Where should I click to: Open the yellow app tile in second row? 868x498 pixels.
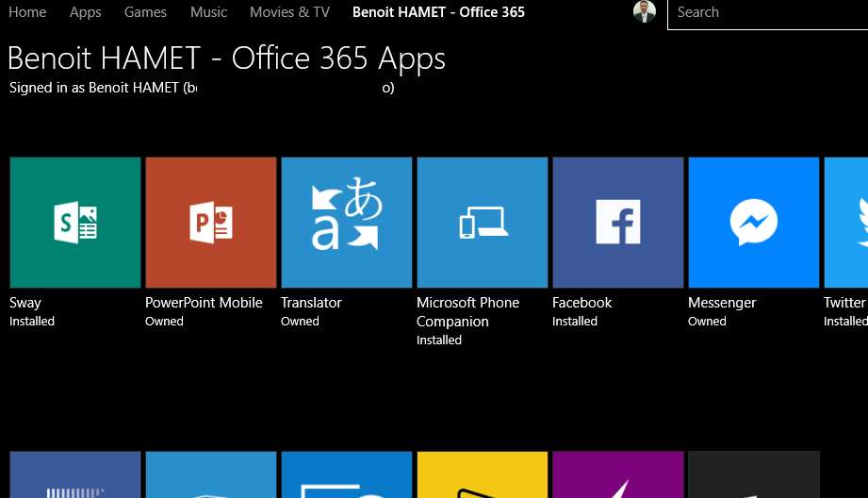point(483,474)
